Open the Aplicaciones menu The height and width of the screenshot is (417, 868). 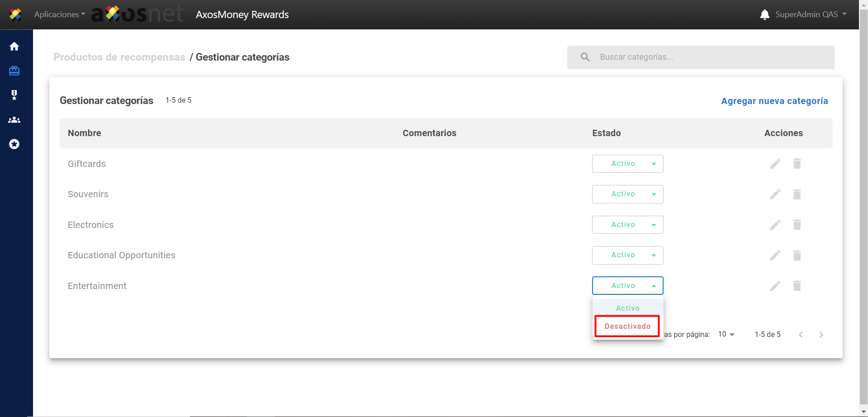[59, 14]
